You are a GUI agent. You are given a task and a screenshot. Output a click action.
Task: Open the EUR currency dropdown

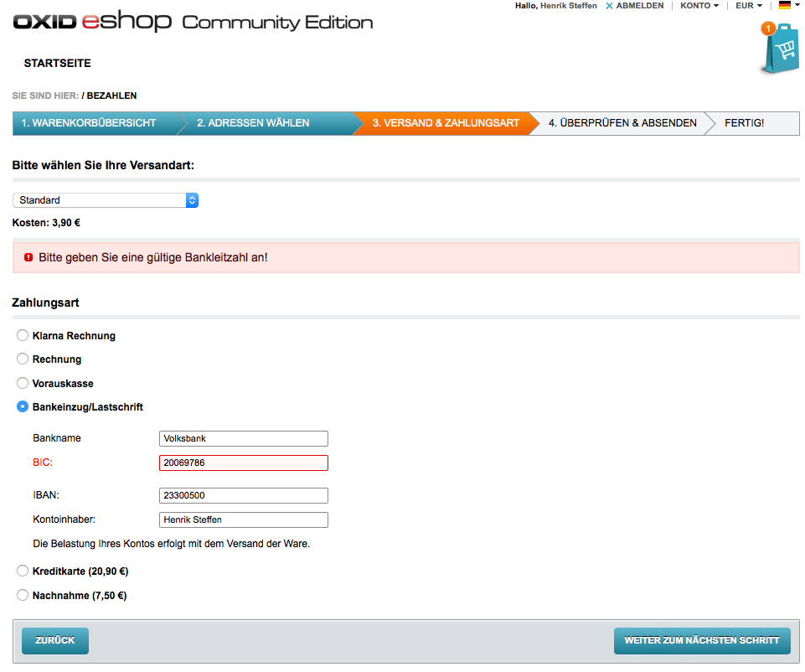tap(748, 6)
